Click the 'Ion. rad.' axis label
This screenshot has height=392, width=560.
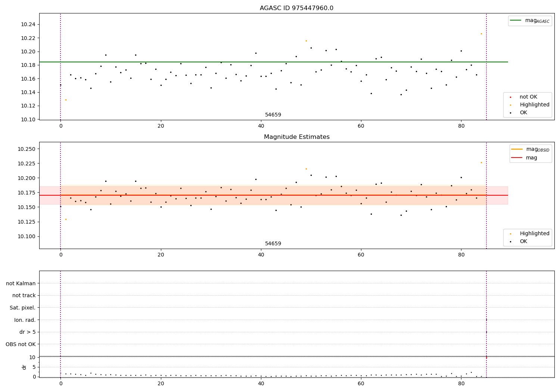coord(25,320)
